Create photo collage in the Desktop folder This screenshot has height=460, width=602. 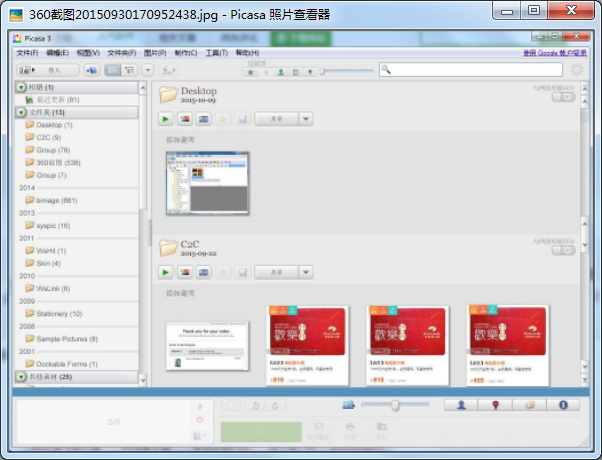185,119
